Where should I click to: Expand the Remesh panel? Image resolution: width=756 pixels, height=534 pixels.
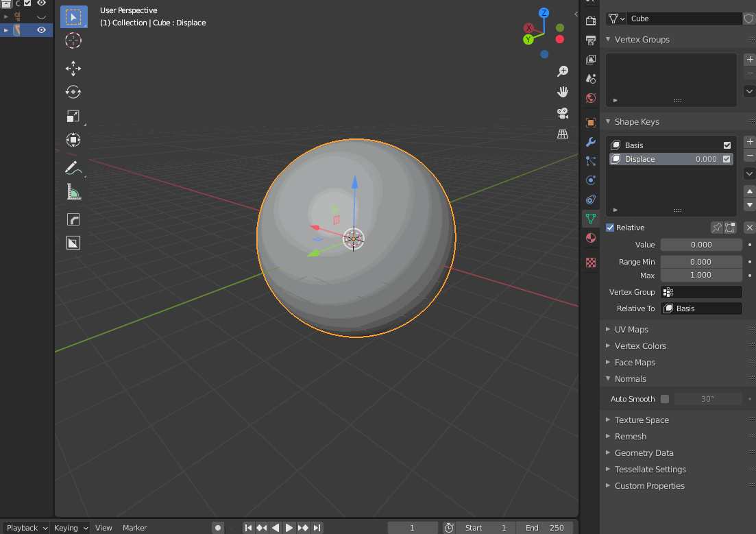tap(608, 436)
